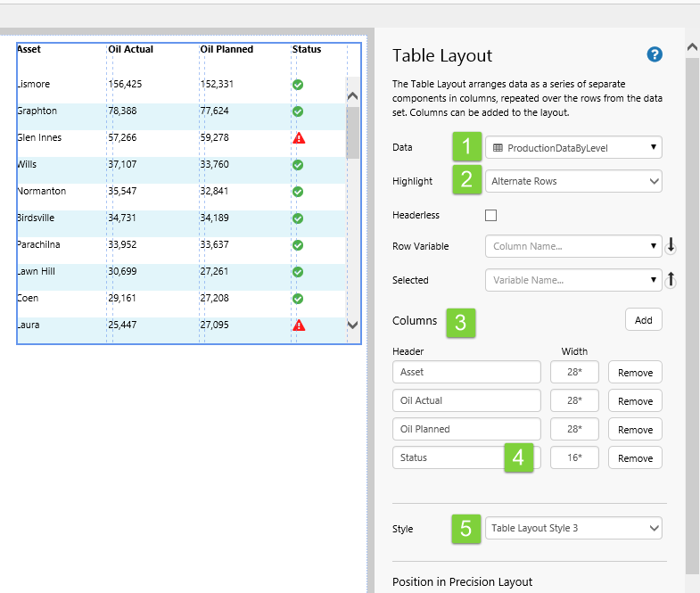Screen dimensions: 700x593
Task: Toggle the Headerless checkbox
Action: pos(490,215)
